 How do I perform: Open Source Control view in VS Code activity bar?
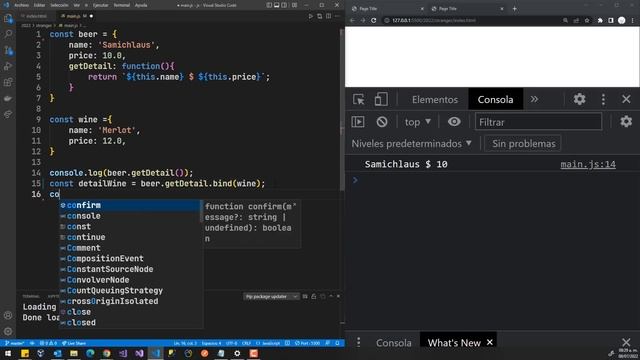(8, 51)
